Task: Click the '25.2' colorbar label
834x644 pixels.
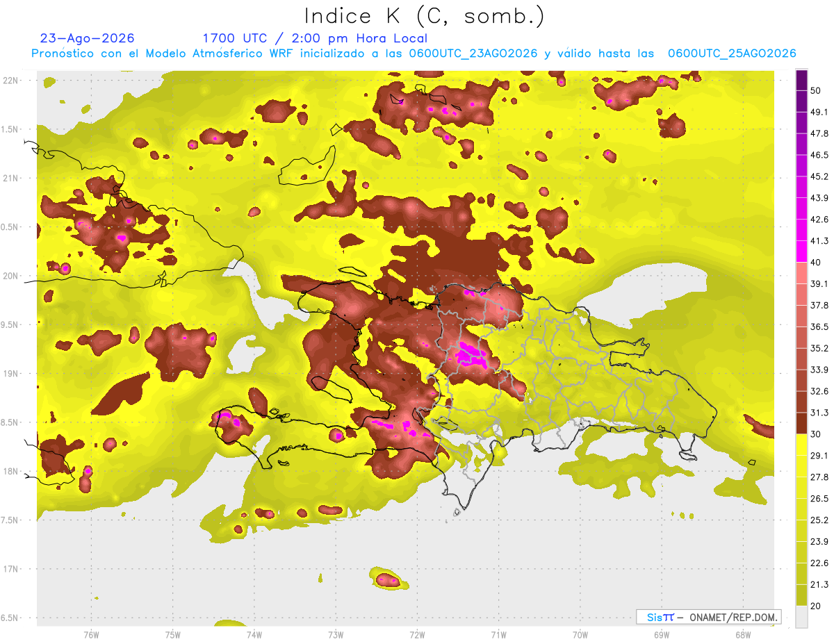Action: pyautogui.click(x=819, y=520)
